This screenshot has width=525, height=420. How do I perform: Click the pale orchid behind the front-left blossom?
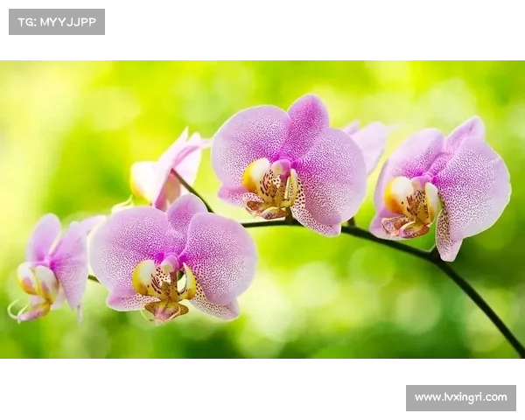pos(166,171)
